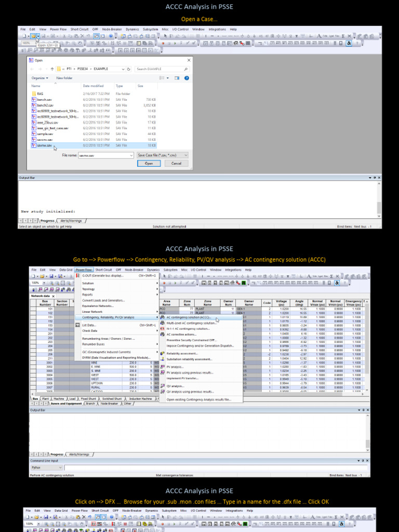Click the icon beside N-1-1 AC contingency solution
The image size is (399, 532).
(163, 329)
